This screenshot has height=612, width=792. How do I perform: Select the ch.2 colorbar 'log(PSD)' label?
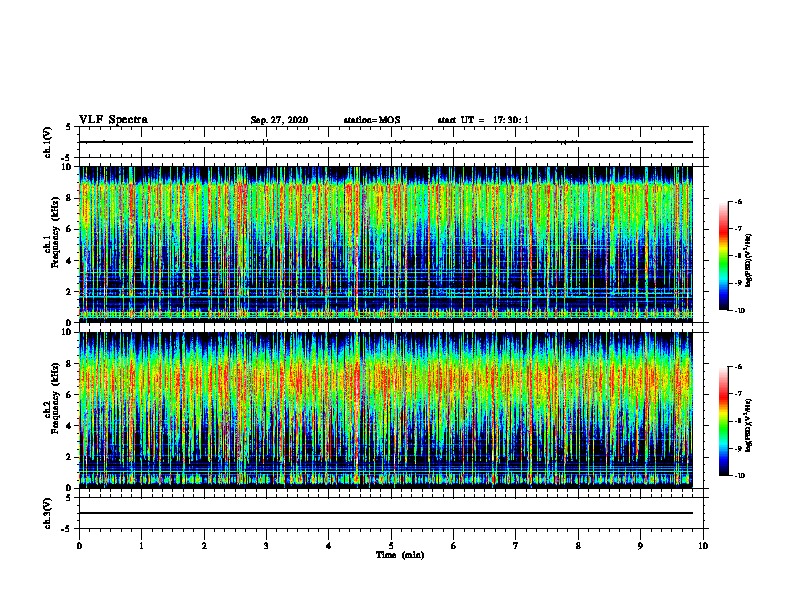pyautogui.click(x=748, y=425)
